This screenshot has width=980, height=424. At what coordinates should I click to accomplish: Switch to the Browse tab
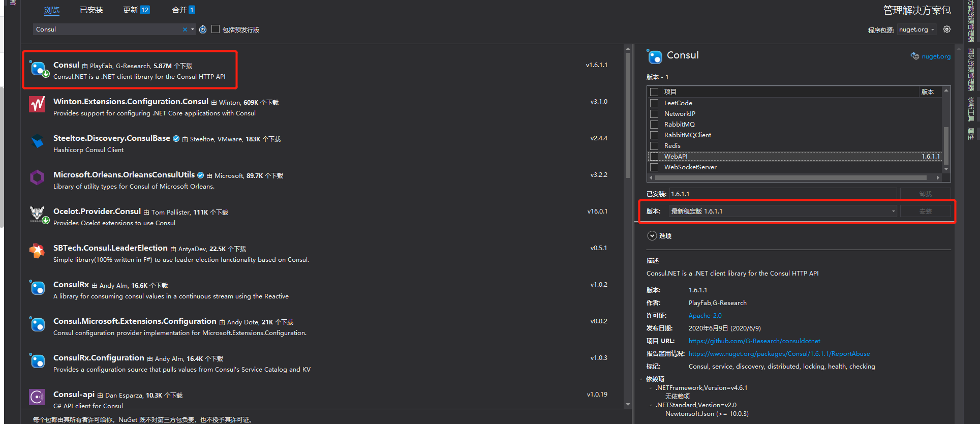[x=51, y=10]
